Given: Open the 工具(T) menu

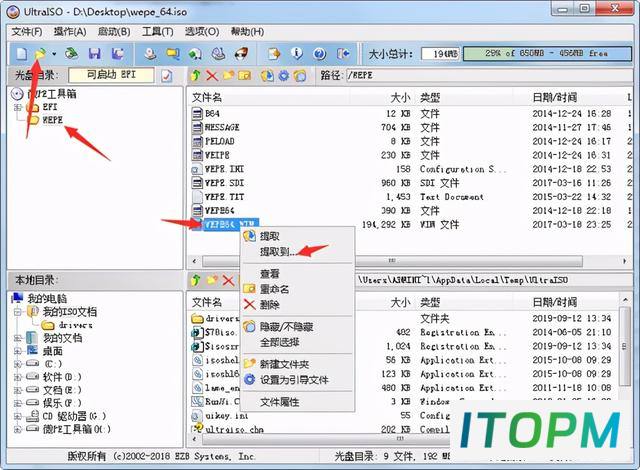Looking at the screenshot, I should (158, 31).
